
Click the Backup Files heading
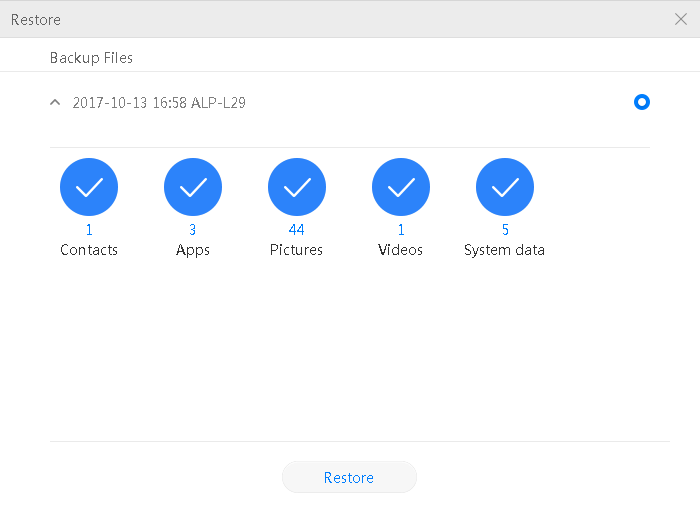coord(91,58)
